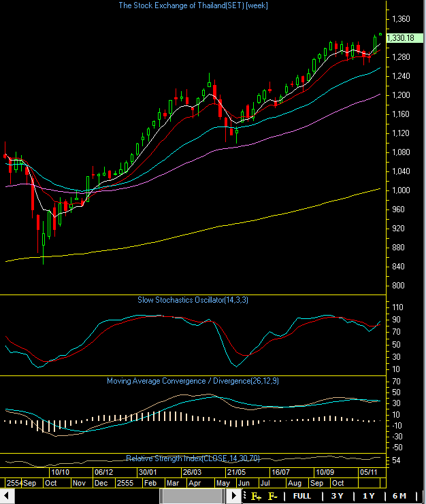
Task: Select the 1Y time range
Action: (369, 496)
